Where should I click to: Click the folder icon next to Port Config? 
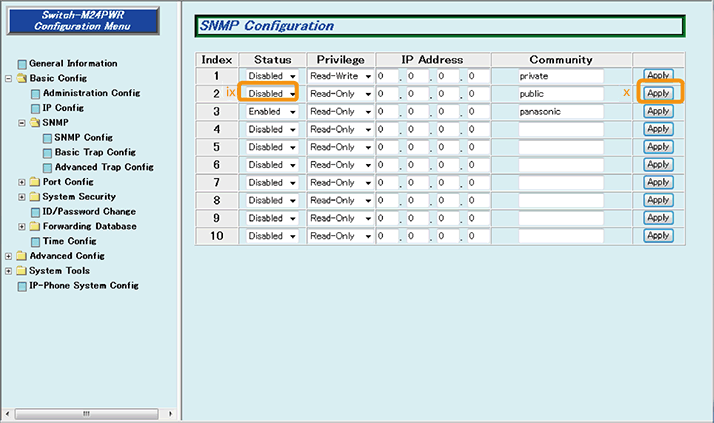pyautogui.click(x=34, y=182)
